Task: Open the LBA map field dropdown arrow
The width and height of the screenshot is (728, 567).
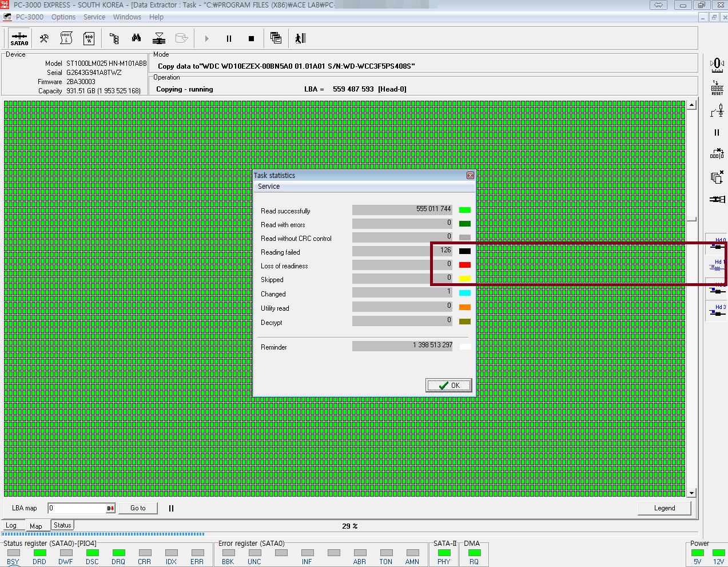Action: (x=110, y=508)
